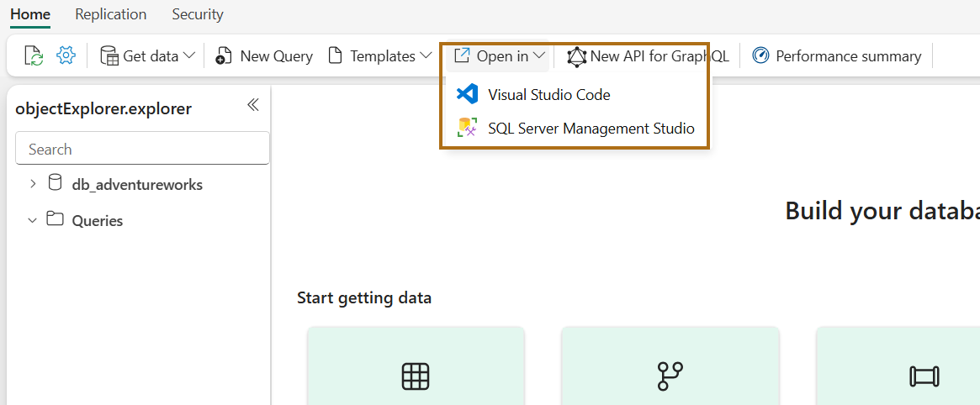Click the Queries folder icon
Viewport: 980px width, 405px height.
click(55, 219)
